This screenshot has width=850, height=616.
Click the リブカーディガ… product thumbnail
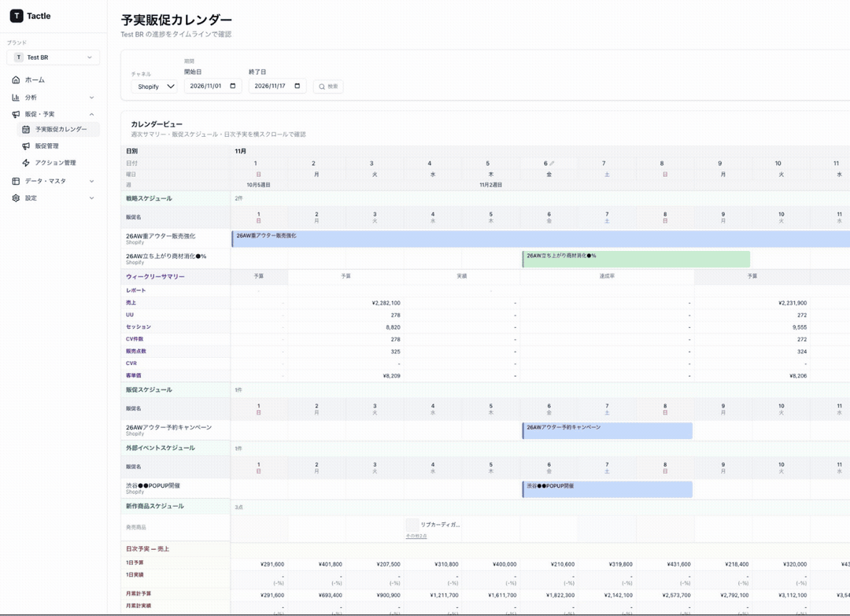tap(412, 525)
